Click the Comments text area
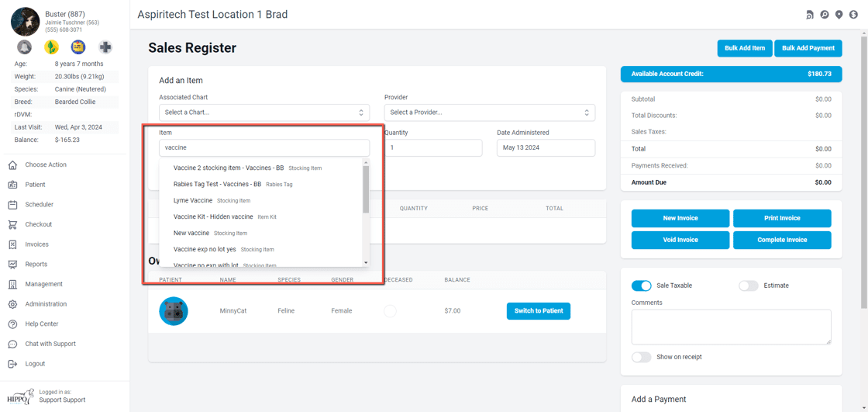 pos(732,327)
